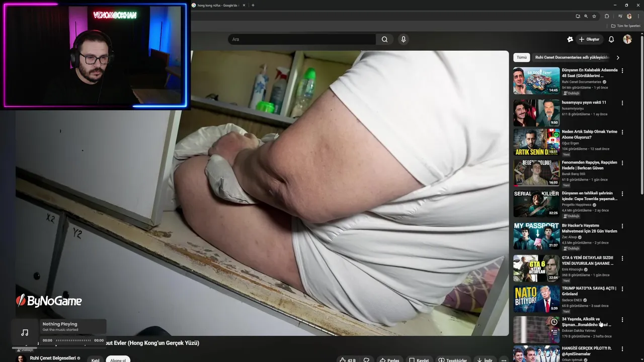Share video with Paylaş button
The height and width of the screenshot is (362, 644).
389,360
